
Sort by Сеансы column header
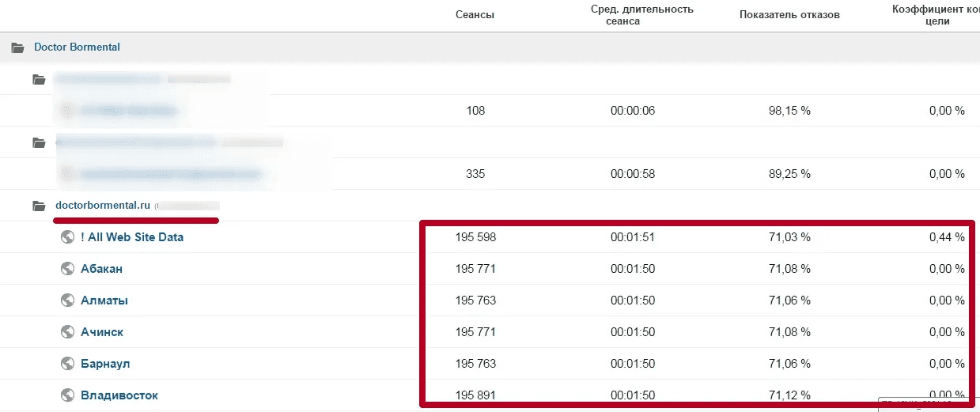tap(475, 15)
